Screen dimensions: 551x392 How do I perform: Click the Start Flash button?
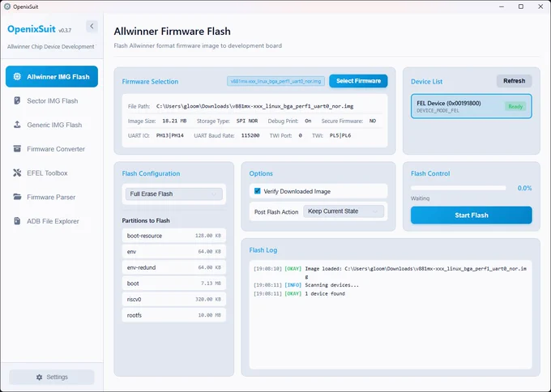[472, 215]
